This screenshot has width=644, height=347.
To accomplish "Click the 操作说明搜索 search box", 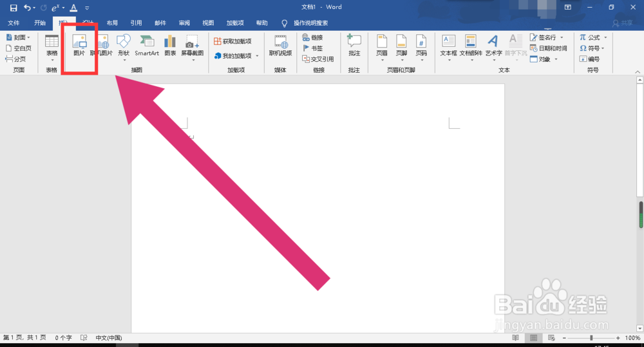I will coord(310,23).
